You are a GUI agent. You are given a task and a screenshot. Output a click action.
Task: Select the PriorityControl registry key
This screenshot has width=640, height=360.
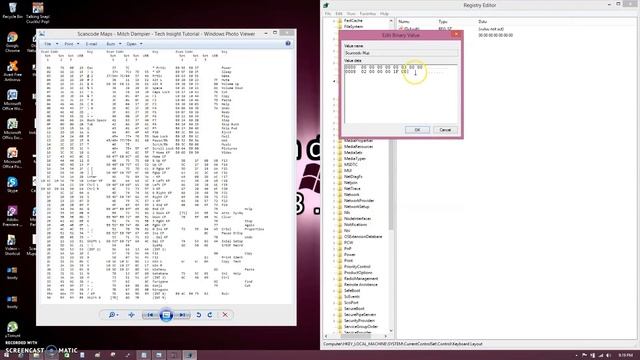(357, 267)
